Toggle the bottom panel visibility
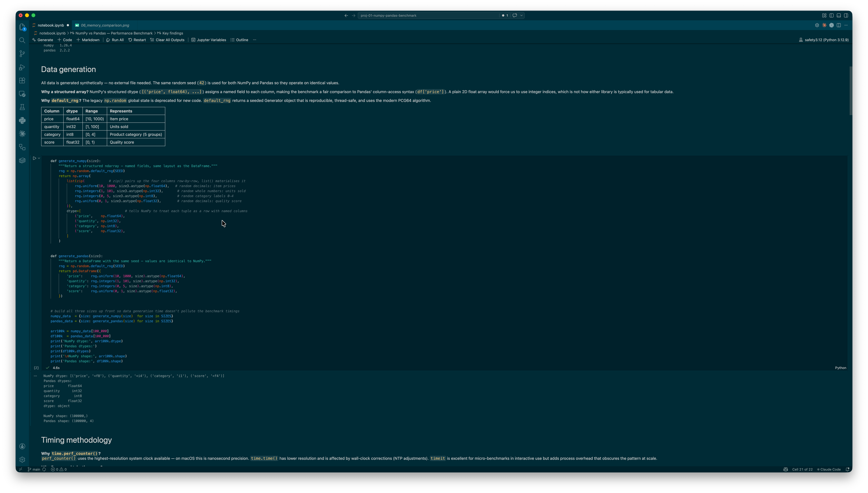 (839, 16)
